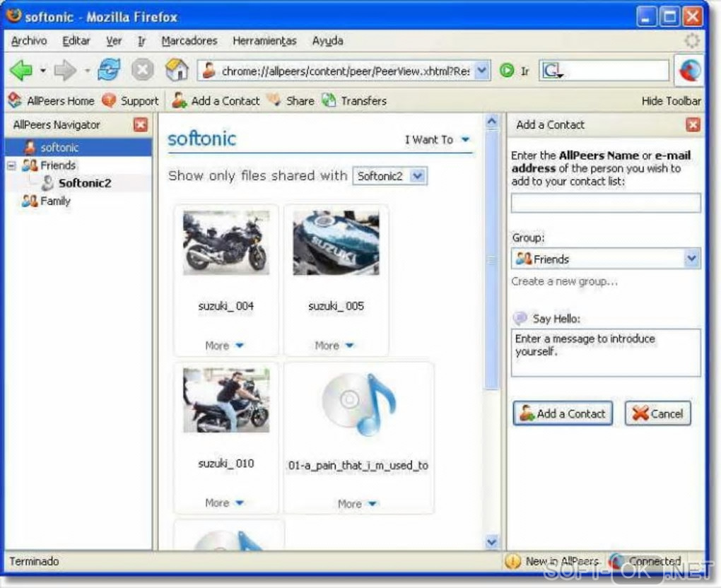Open the home page icon
The image size is (721, 588).
click(177, 70)
